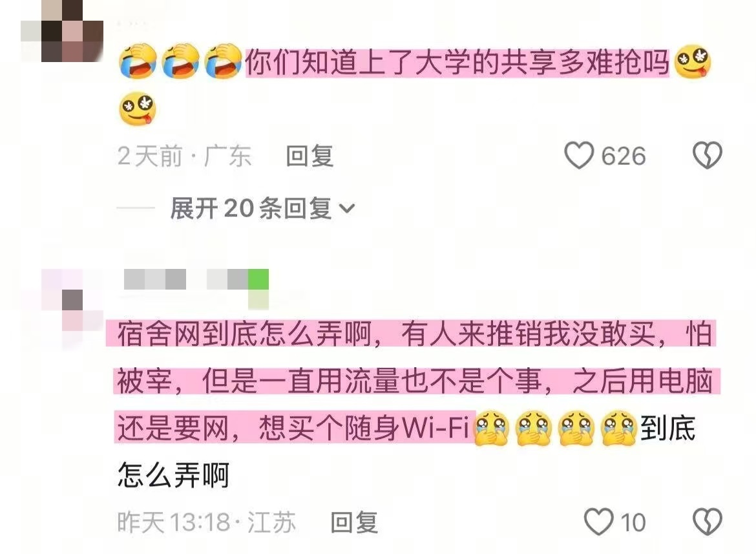The image size is (756, 554).
Task: Tap the 昨天13:18 · 江苏 timestamp
Action: tap(206, 522)
